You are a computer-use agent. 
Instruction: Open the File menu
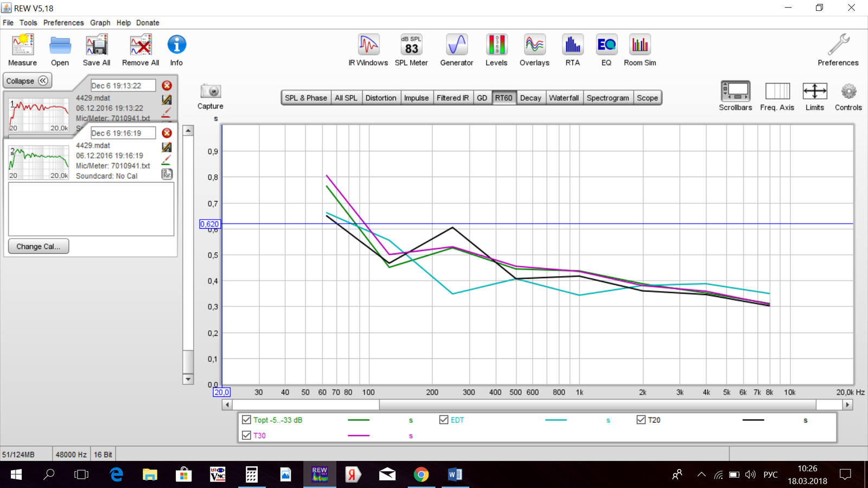pos(8,23)
